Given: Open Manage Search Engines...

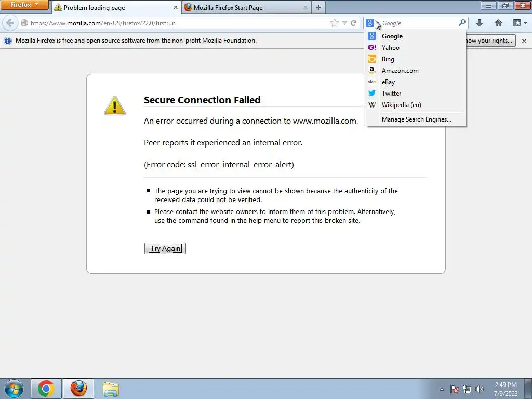Looking at the screenshot, I should (415, 119).
